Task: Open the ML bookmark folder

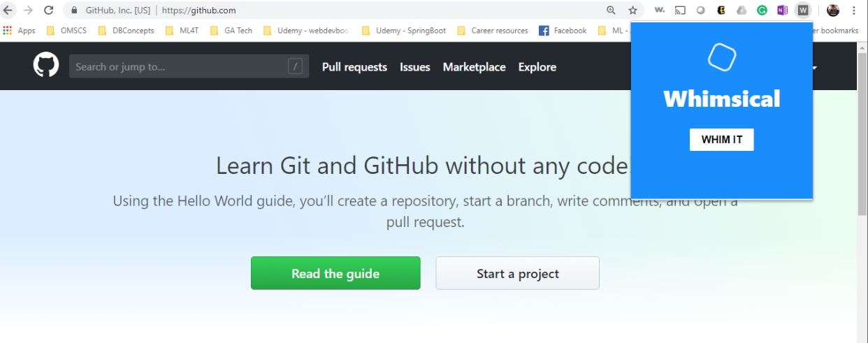Action: tap(613, 31)
